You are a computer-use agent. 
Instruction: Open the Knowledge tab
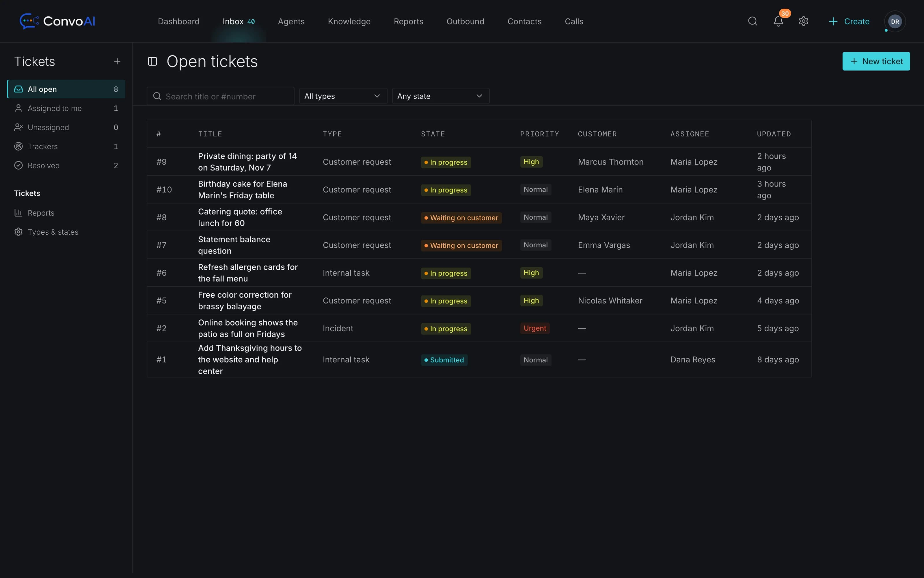[x=349, y=21]
